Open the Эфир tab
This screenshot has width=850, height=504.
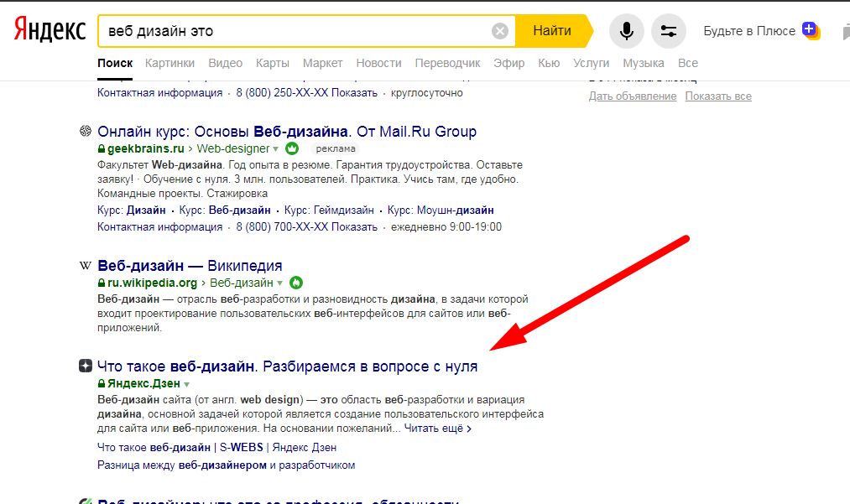509,63
